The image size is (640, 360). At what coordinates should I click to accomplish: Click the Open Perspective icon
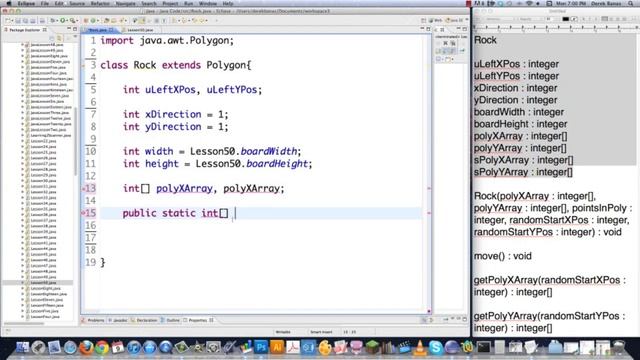(424, 20)
